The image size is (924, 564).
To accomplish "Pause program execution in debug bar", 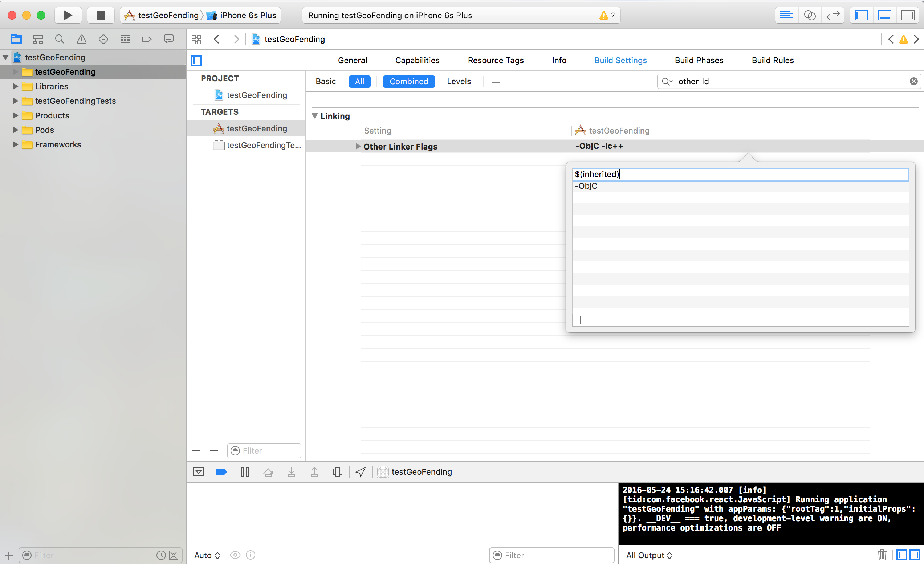I will [245, 472].
